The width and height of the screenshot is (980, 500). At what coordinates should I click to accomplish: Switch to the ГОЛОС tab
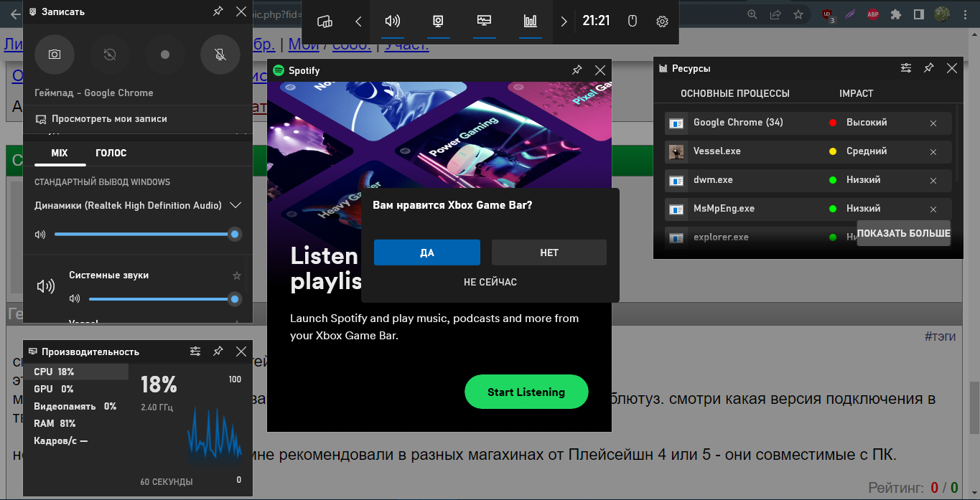tap(111, 153)
